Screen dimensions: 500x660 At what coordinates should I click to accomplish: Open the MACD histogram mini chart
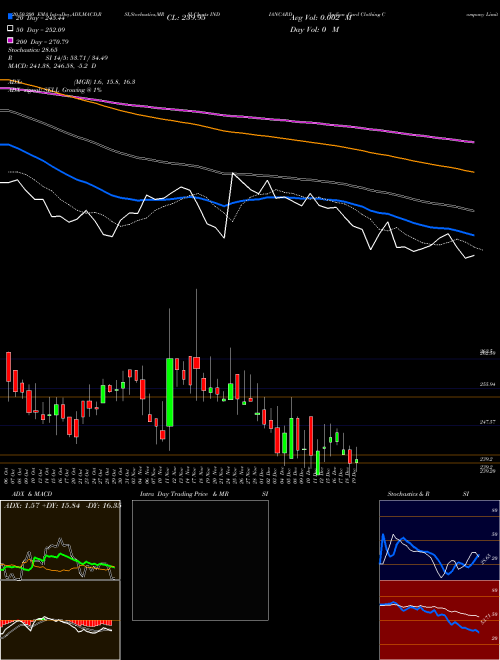click(x=60, y=620)
